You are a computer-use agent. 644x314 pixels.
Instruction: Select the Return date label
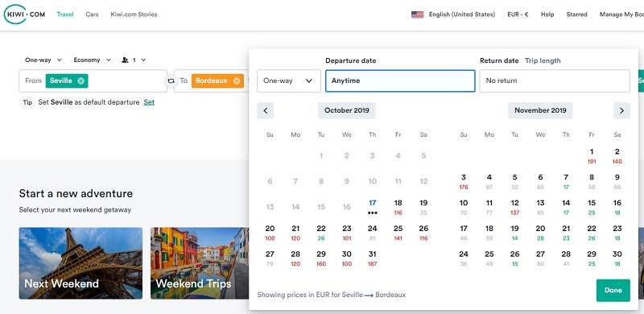499,61
